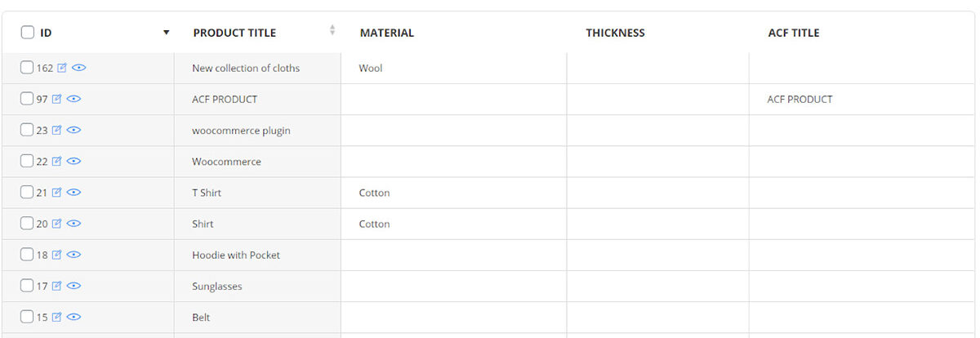
Task: Select the checkbox for product ID 15
Action: [28, 317]
